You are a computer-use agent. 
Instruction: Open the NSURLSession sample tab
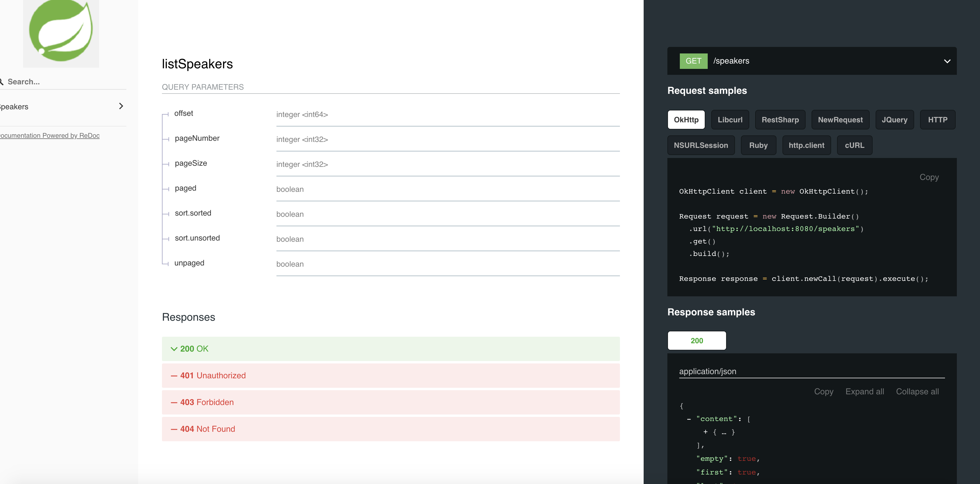[701, 145]
